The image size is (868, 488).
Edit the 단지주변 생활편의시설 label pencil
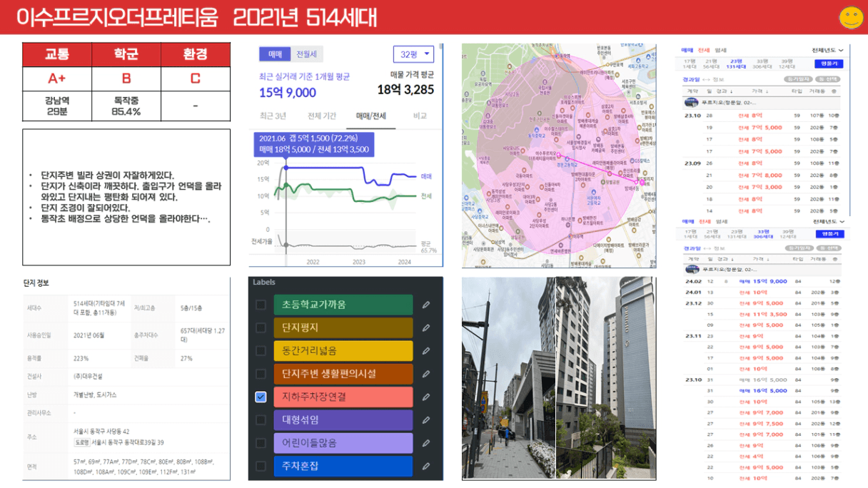pos(426,374)
